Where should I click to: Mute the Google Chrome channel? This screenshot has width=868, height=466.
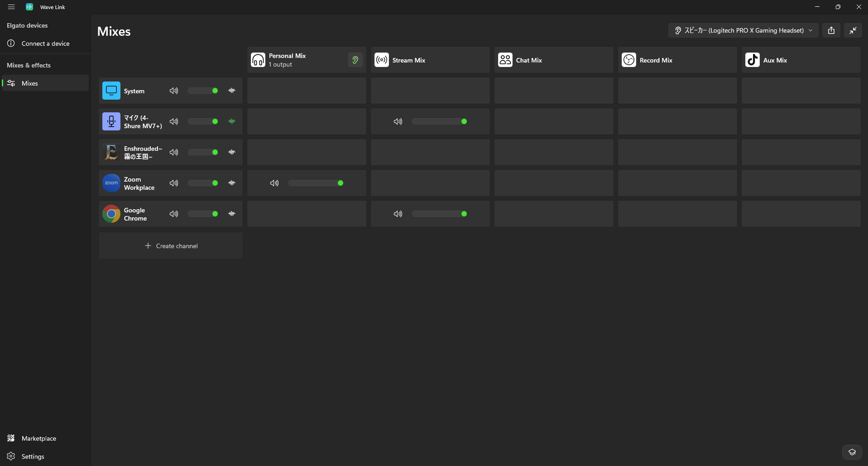pyautogui.click(x=174, y=214)
